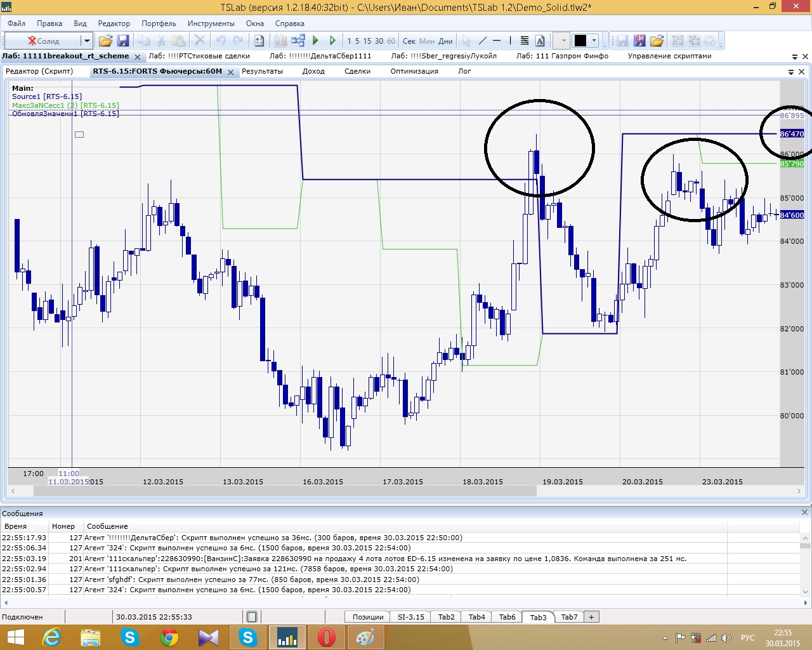Image resolution: width=812 pixels, height=650 pixels.
Task: Set timeframe to 1 minute
Action: (x=349, y=41)
